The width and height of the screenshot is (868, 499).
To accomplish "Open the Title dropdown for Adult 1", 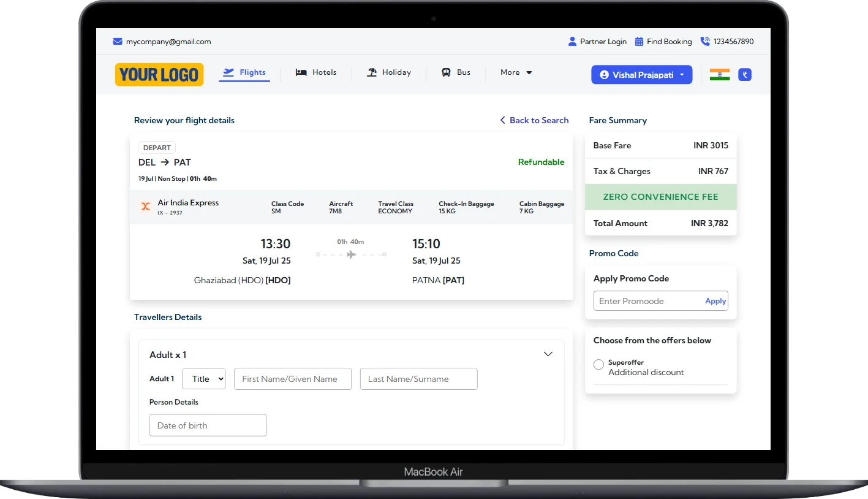I will tap(204, 379).
